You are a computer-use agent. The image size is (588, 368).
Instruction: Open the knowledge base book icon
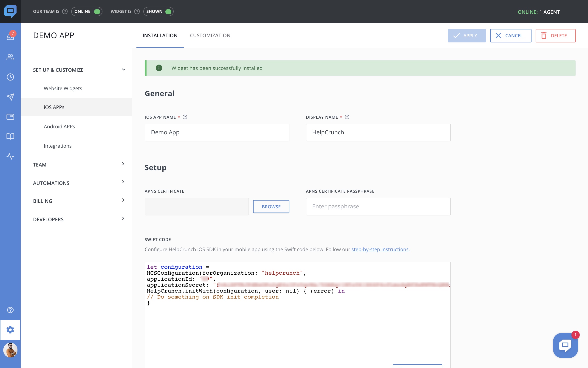pos(10,136)
